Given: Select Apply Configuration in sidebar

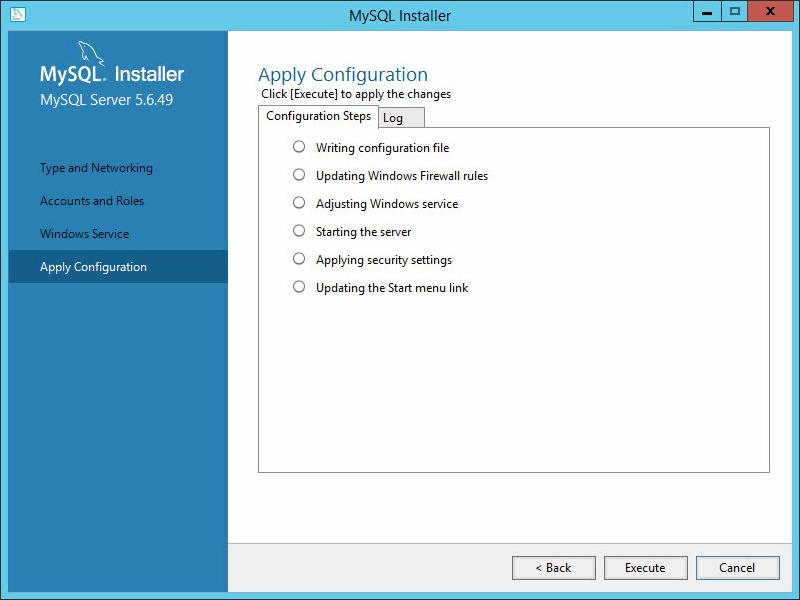Looking at the screenshot, I should click(x=118, y=266).
